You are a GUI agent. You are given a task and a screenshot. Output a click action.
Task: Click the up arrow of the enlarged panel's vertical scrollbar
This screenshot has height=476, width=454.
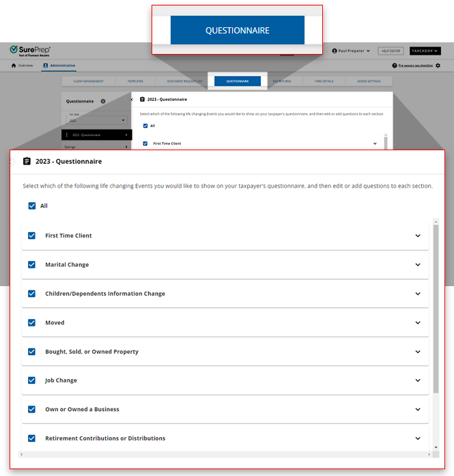click(436, 222)
